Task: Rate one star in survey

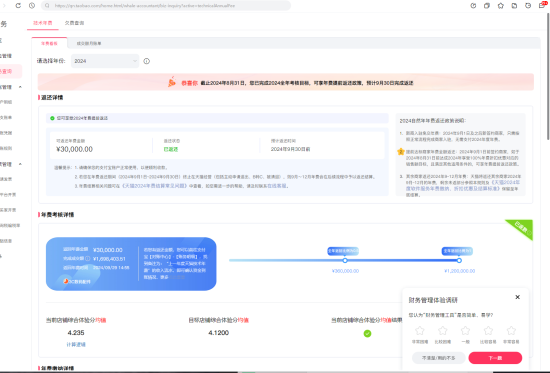Action: [420, 331]
